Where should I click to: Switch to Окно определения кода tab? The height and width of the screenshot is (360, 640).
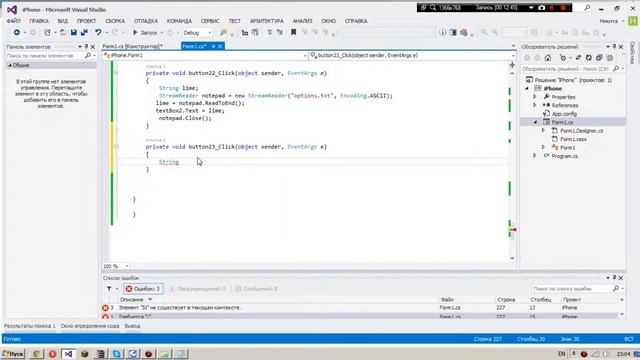[90, 326]
